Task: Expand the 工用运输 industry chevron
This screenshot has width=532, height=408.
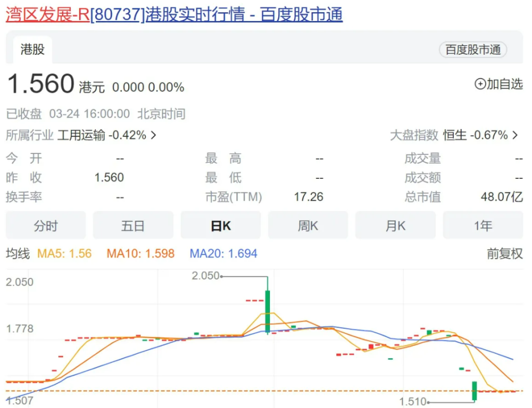Action: [154, 135]
